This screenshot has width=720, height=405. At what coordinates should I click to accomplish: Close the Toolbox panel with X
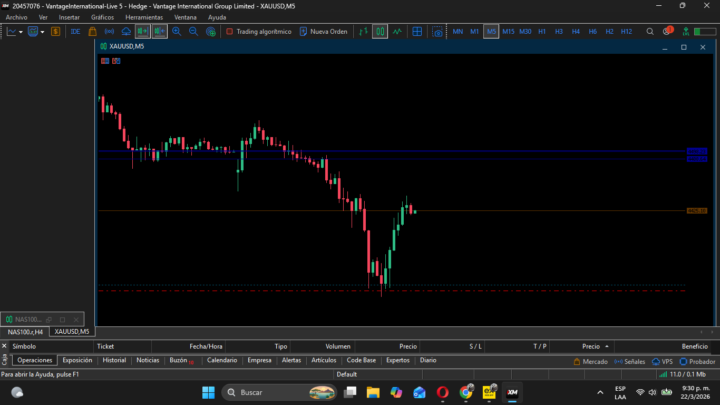coord(4,346)
